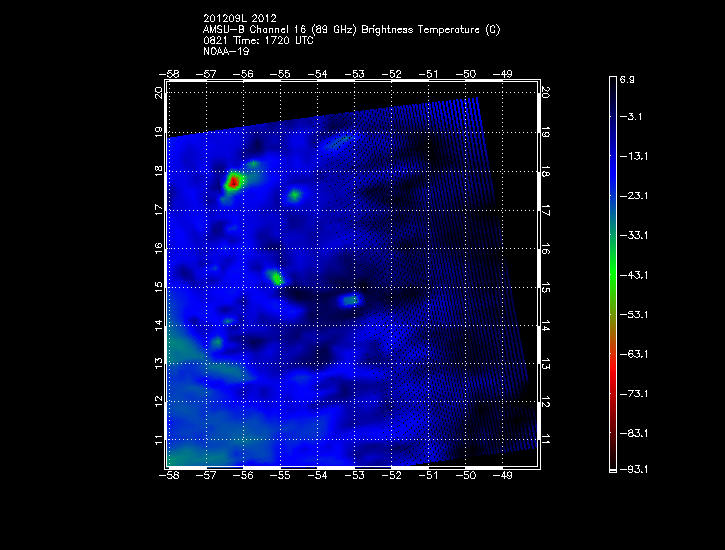
Task: Click the "-23.1" colorbar label
Action: click(x=633, y=196)
